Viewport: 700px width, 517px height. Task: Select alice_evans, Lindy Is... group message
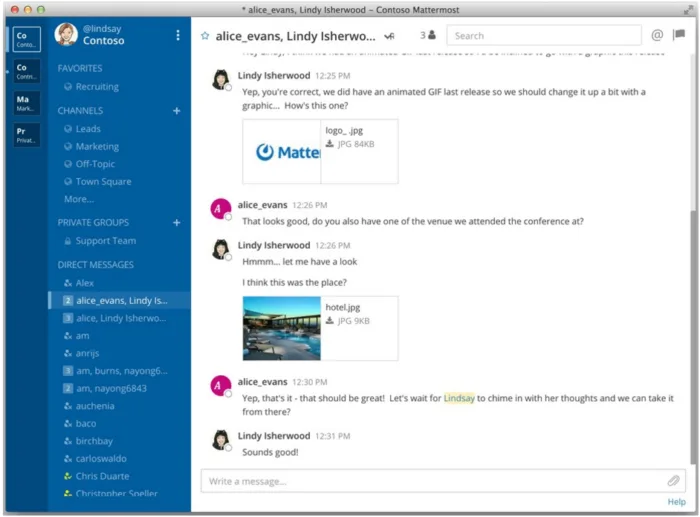[119, 300]
